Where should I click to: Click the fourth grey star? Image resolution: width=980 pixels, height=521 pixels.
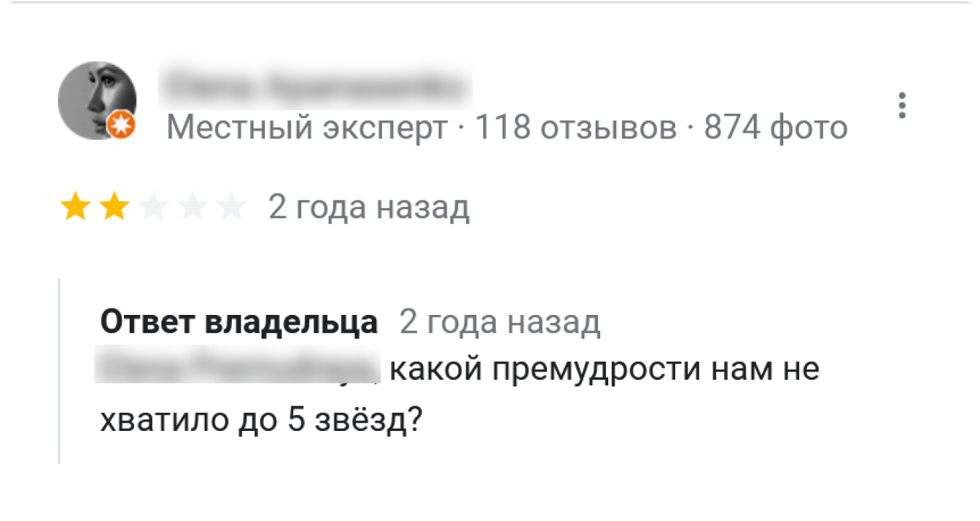[x=192, y=207]
